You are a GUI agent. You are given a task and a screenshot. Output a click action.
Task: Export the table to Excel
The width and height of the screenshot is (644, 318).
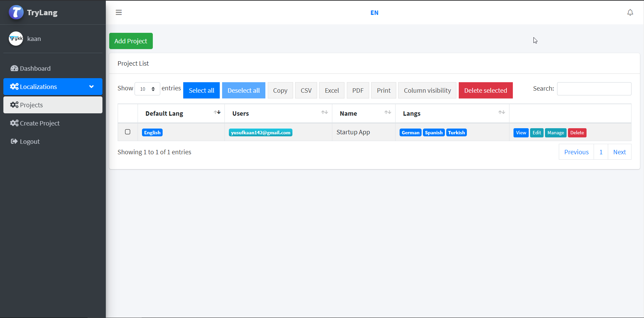coord(332,90)
